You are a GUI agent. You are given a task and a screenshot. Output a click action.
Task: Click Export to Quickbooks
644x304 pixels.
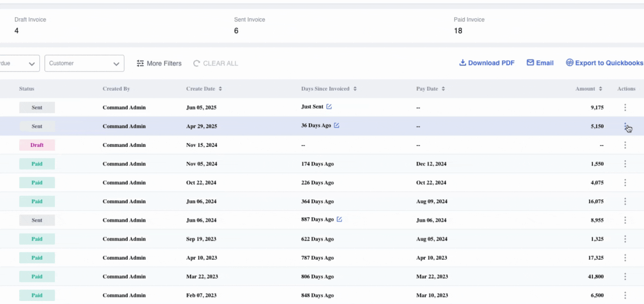click(604, 63)
